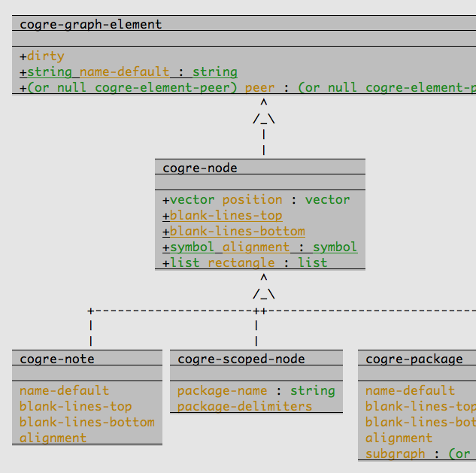Click package-delimiters in cogre-scoped-node
Viewport: 476px width, 473px height.
point(244,406)
